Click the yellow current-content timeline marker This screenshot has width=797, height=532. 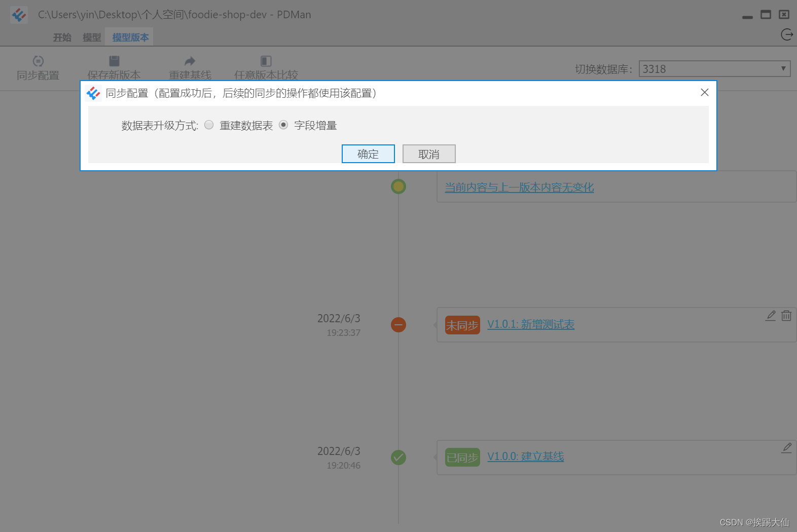point(398,186)
